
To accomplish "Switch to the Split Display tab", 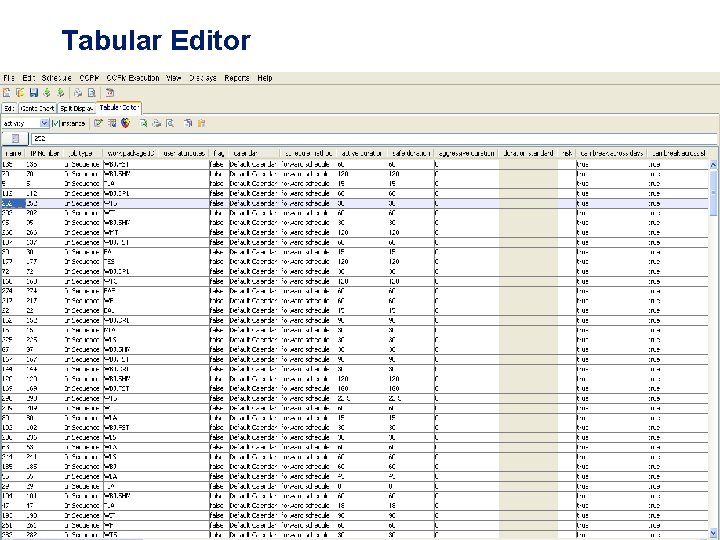I will [77, 108].
